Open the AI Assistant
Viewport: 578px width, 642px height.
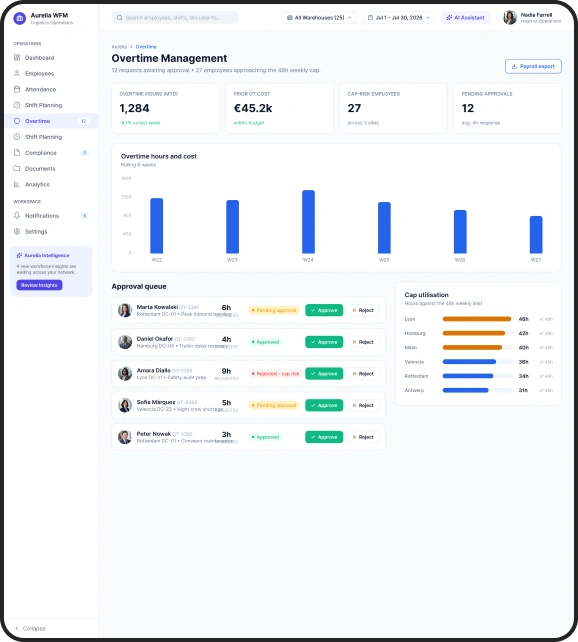[x=465, y=18]
